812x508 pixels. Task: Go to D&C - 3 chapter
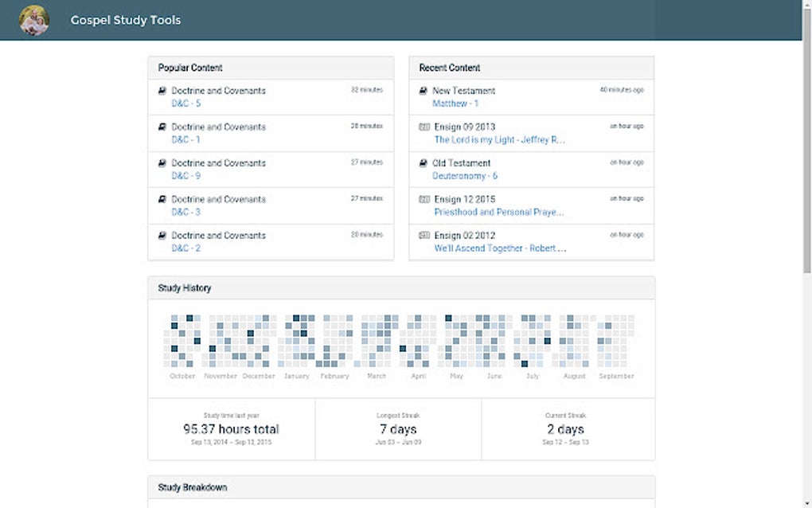point(185,212)
